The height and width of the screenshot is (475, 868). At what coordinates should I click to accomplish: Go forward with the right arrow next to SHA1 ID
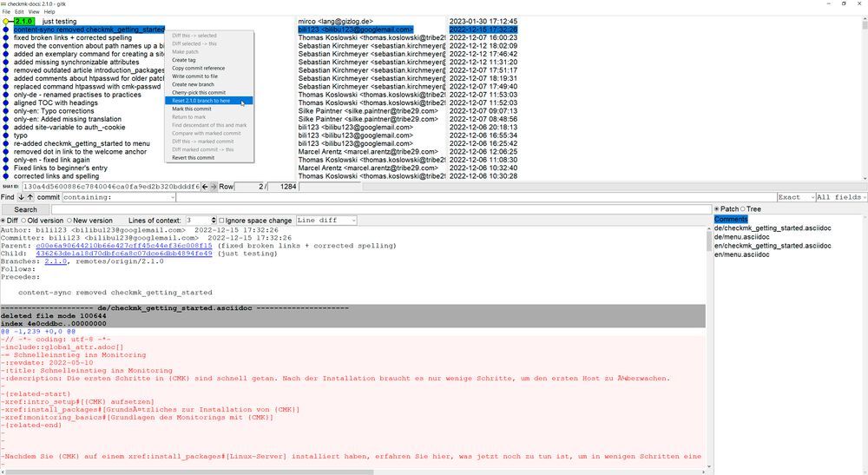coord(214,187)
